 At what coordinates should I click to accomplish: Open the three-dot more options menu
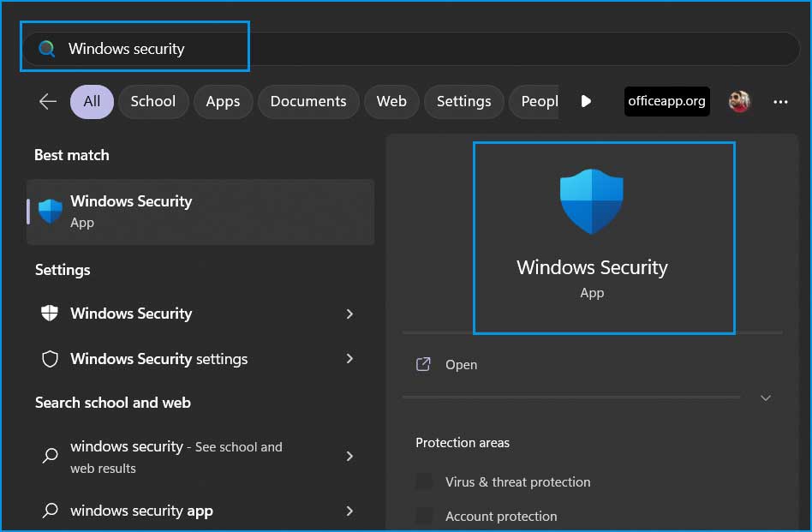780,102
